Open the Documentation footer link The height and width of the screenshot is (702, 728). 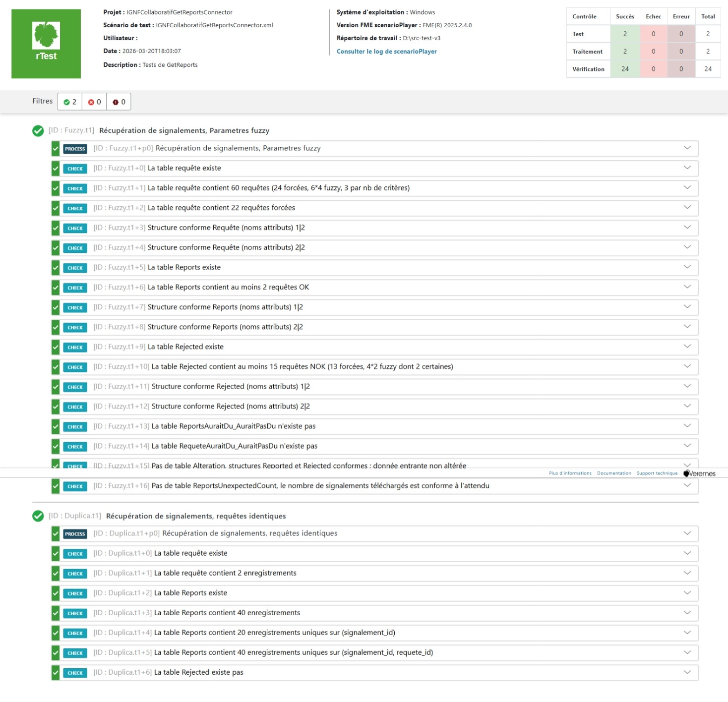[614, 473]
